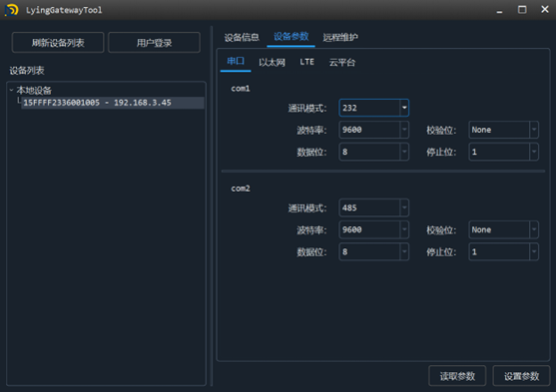Close the LyingGatewayTool window
Image resolution: width=556 pixels, height=392 pixels.
(x=545, y=9)
